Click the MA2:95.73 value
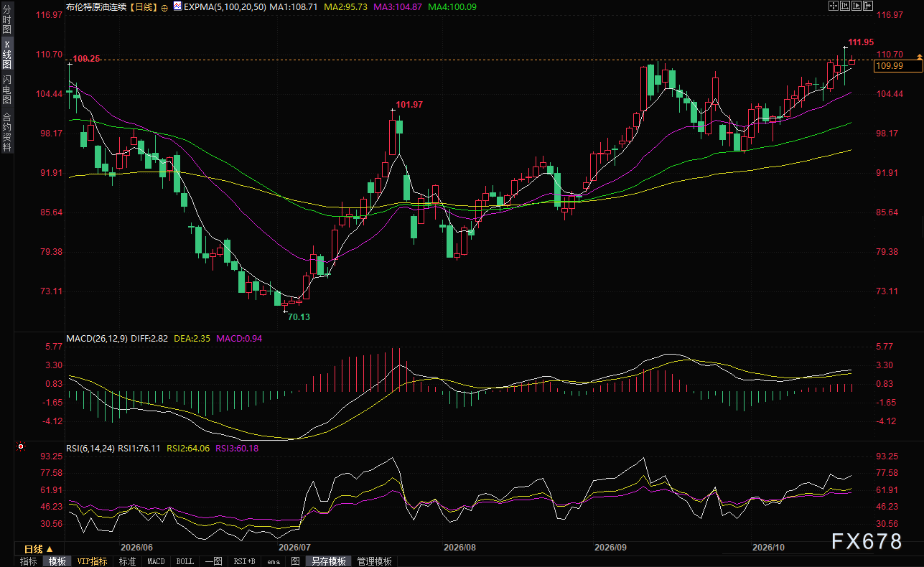The width and height of the screenshot is (924, 567). (x=347, y=6)
